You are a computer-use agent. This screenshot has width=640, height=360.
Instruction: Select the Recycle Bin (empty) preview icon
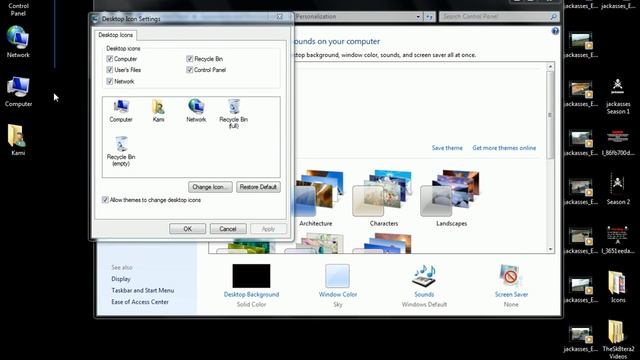(x=121, y=151)
